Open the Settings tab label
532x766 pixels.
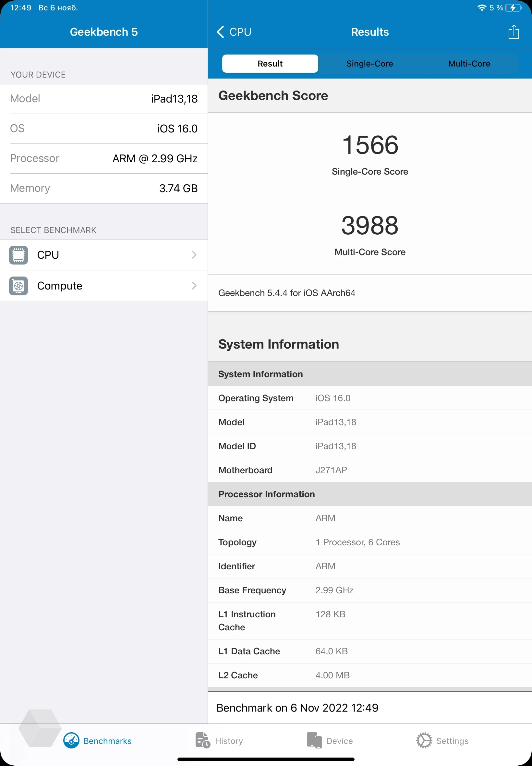452,741
